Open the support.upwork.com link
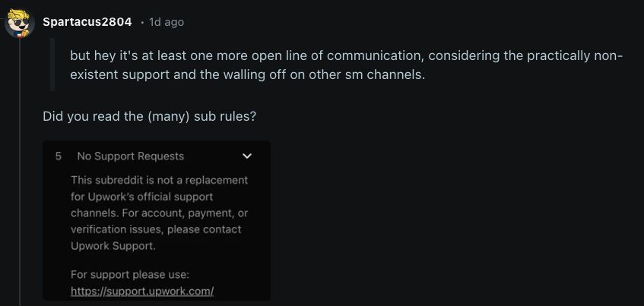The height and width of the screenshot is (306, 644). coord(142,292)
